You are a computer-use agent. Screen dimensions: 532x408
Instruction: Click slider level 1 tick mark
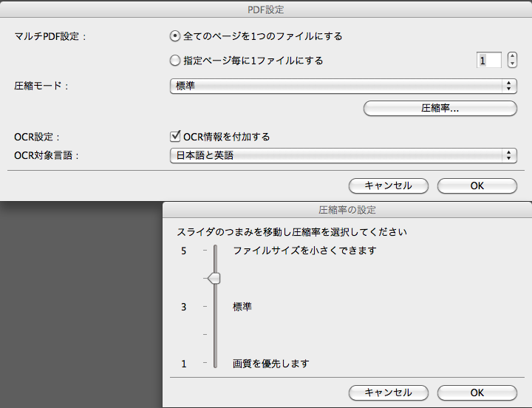click(x=205, y=363)
